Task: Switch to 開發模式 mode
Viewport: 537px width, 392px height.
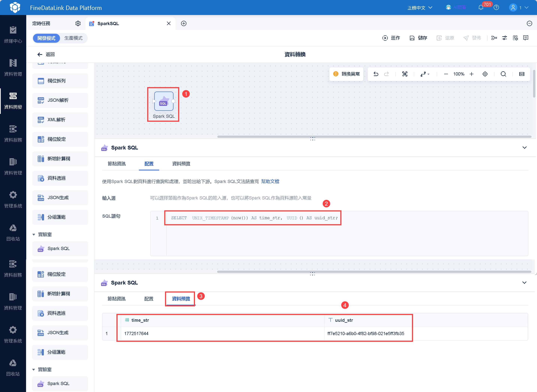Action: (x=46, y=38)
